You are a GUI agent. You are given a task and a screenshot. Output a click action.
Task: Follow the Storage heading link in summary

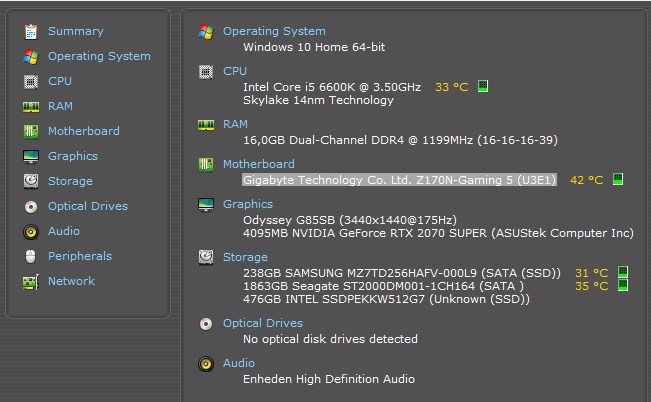(x=245, y=257)
